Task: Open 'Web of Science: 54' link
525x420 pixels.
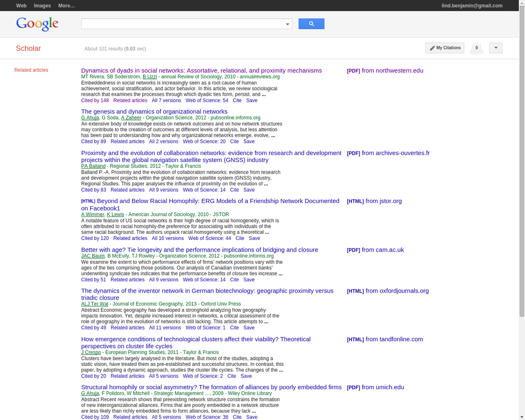Action: pos(207,100)
